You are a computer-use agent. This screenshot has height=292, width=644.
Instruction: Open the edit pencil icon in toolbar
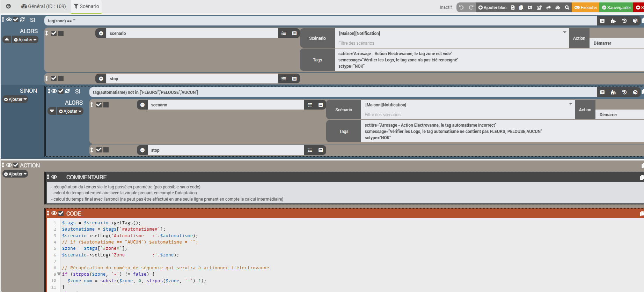click(x=539, y=7)
